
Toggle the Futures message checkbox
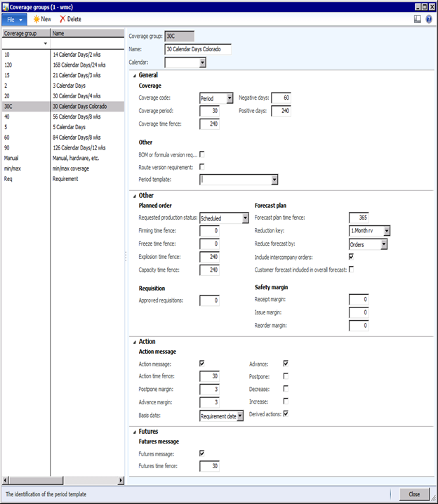[202, 453]
